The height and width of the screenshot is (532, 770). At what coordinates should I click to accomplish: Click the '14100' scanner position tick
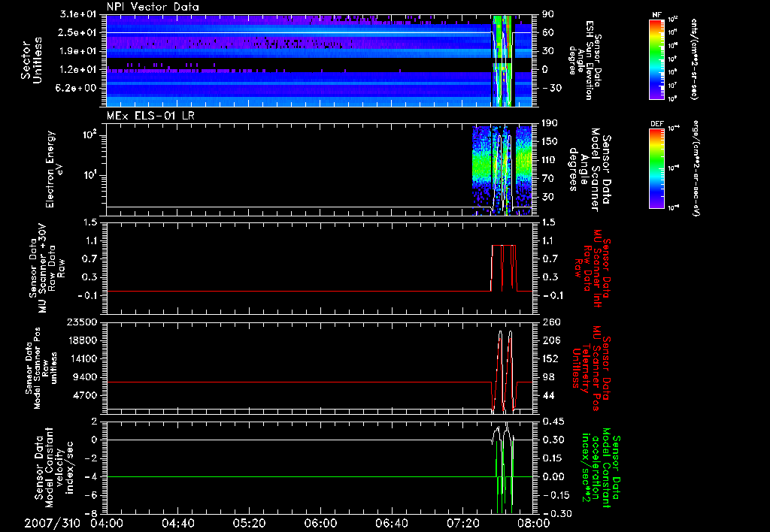(x=83, y=358)
